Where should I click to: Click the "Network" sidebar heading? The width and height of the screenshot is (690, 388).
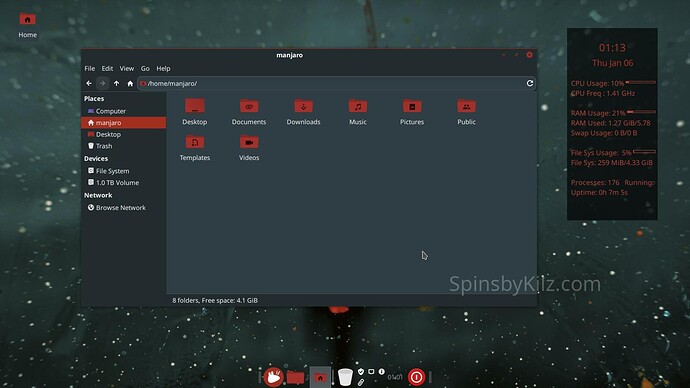tap(98, 195)
